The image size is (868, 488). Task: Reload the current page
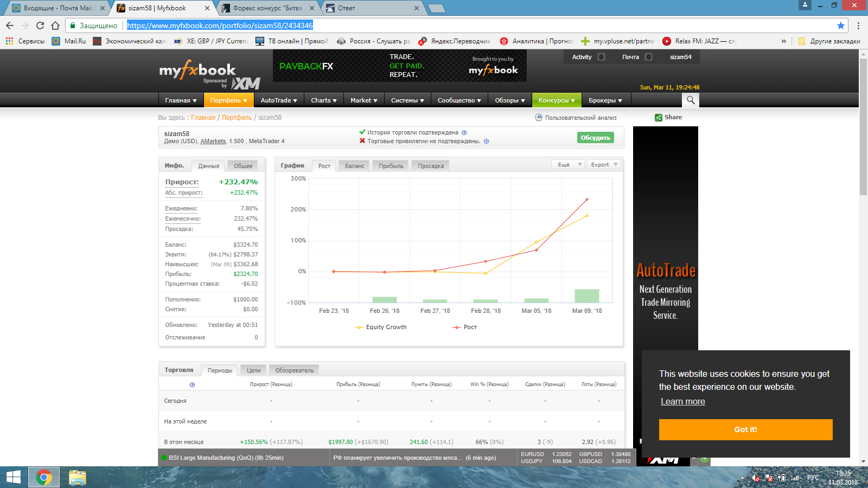[x=40, y=25]
